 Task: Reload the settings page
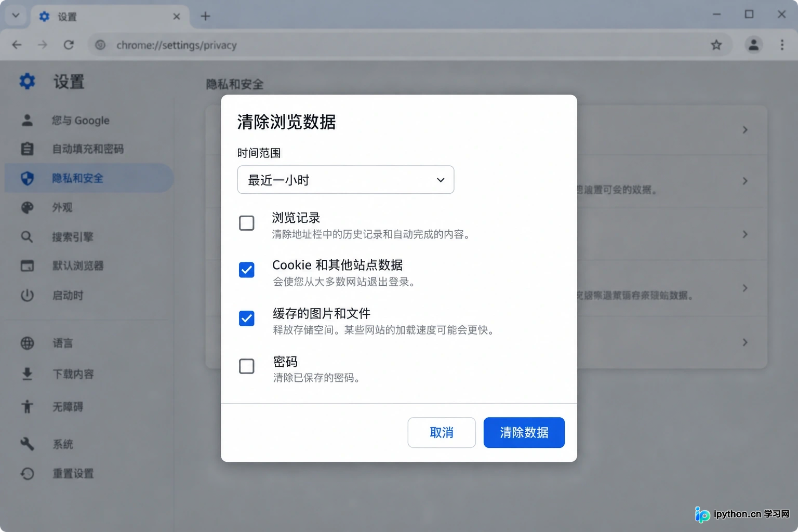pos(69,45)
